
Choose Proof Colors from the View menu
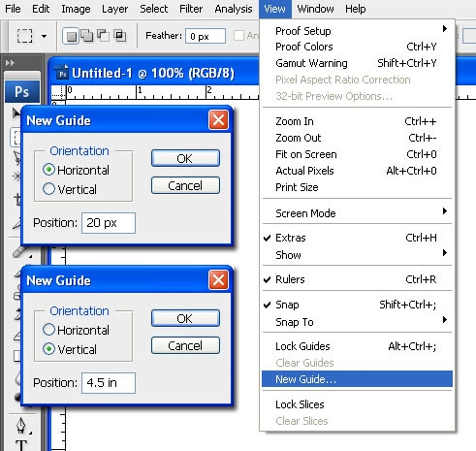pyautogui.click(x=357, y=47)
